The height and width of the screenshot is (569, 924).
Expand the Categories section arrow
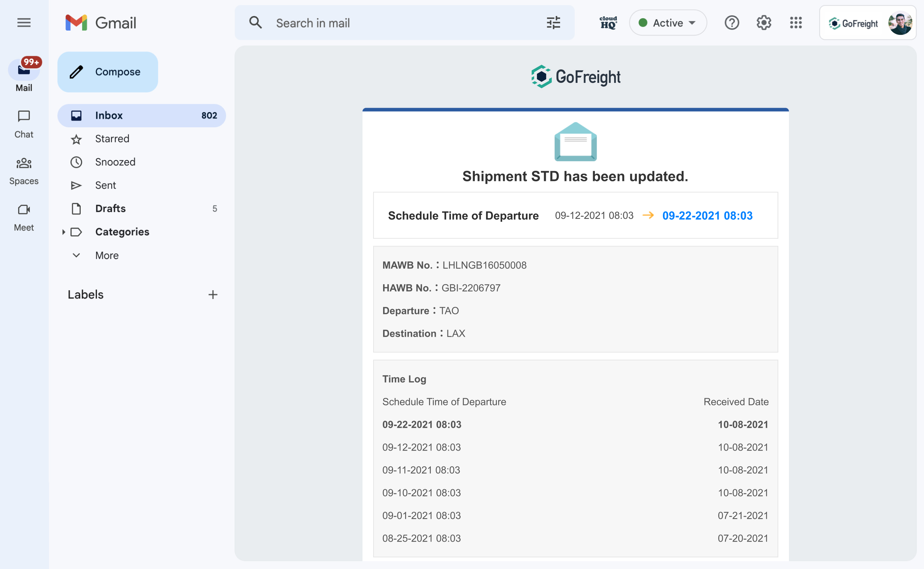pos(64,232)
